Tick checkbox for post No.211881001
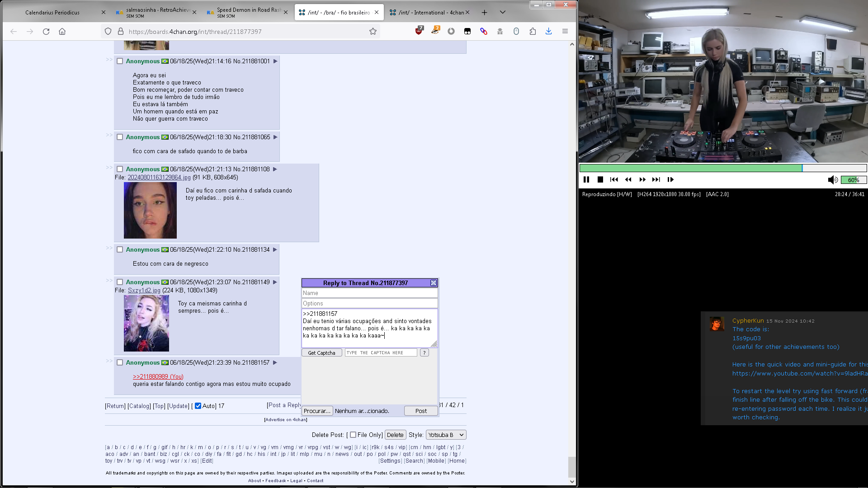This screenshot has width=868, height=488. pyautogui.click(x=120, y=61)
